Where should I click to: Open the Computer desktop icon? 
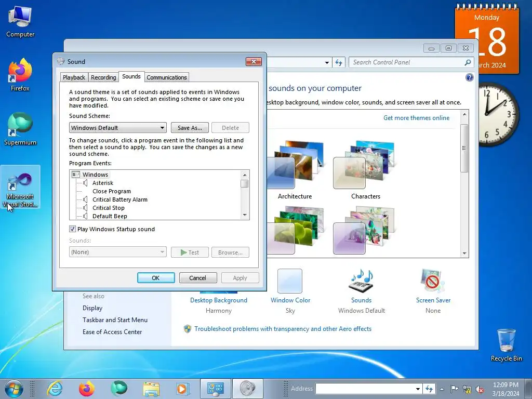point(20,22)
